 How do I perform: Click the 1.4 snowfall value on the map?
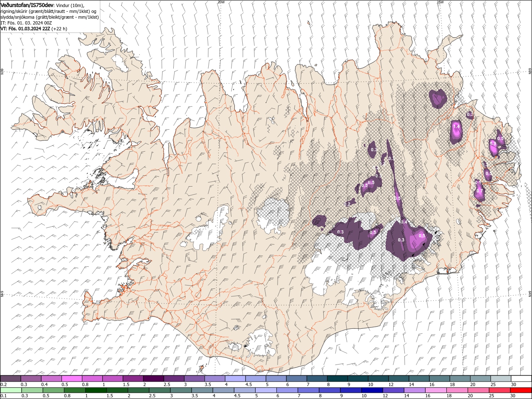click(456, 126)
